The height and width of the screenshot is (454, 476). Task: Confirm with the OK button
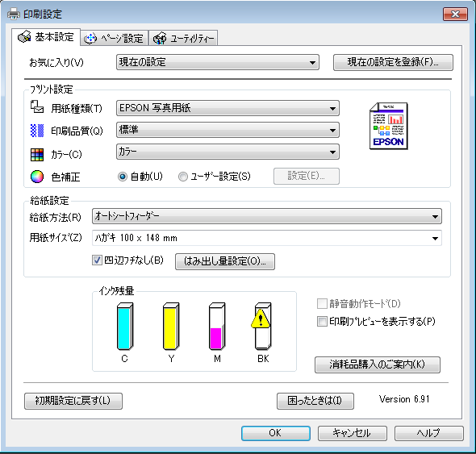click(276, 433)
